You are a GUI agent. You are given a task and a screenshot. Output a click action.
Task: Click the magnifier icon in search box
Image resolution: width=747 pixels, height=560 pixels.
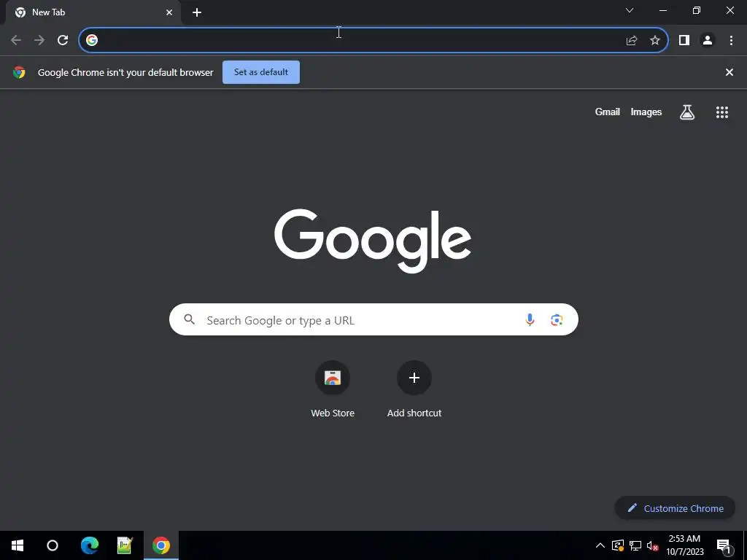tap(189, 319)
